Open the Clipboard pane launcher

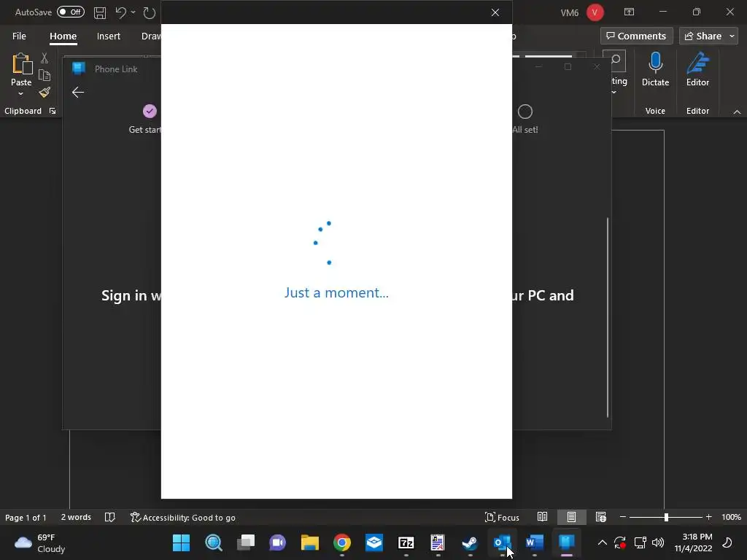(x=53, y=111)
